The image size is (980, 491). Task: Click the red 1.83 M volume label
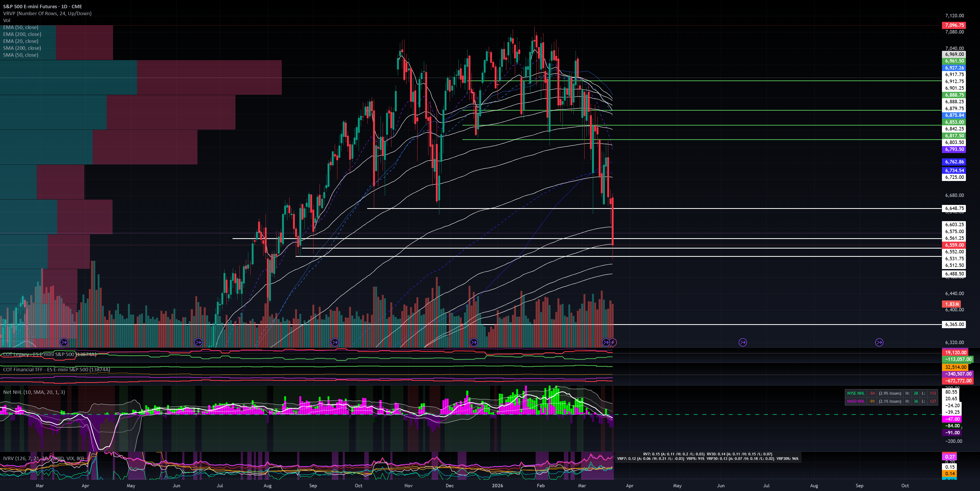(952, 304)
